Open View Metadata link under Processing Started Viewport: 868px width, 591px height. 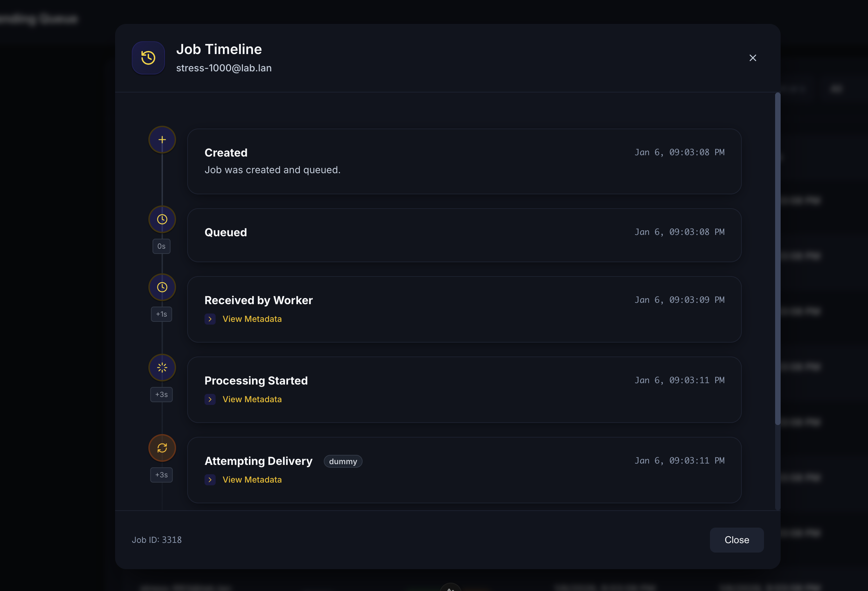pyautogui.click(x=252, y=399)
